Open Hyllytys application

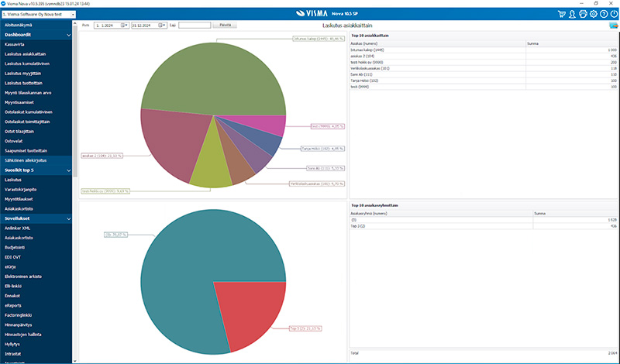[12, 344]
